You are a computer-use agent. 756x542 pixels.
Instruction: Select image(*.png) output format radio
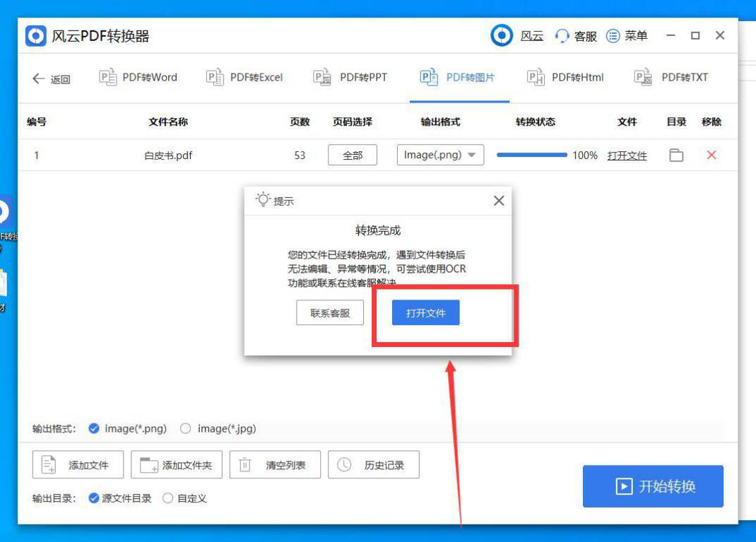click(x=93, y=428)
